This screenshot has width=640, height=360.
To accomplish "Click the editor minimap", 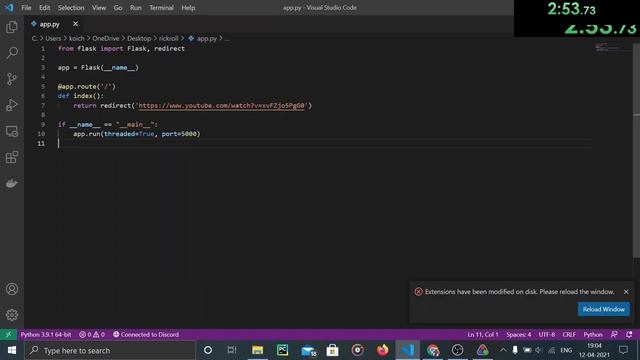I will click(x=612, y=47).
